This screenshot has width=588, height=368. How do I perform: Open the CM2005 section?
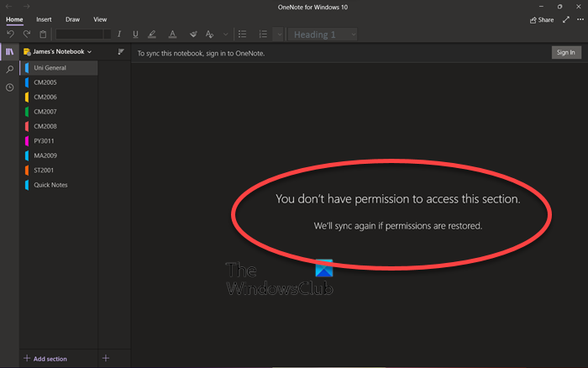pyautogui.click(x=59, y=82)
